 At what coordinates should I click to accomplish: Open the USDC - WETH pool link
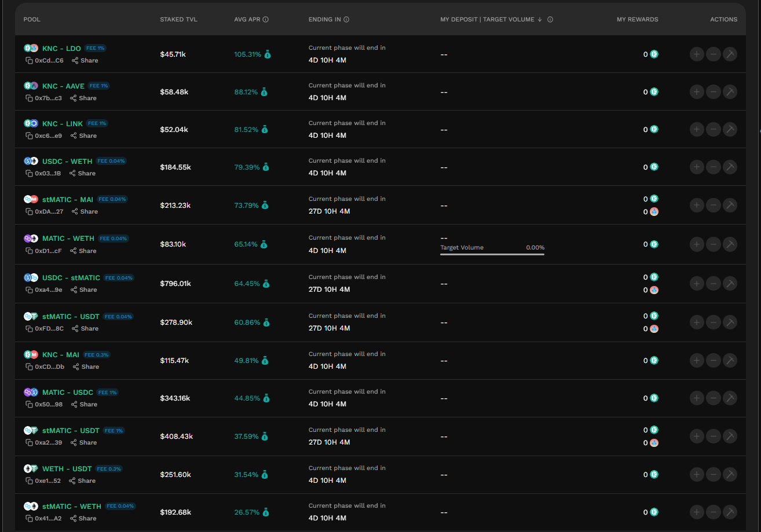(67, 162)
